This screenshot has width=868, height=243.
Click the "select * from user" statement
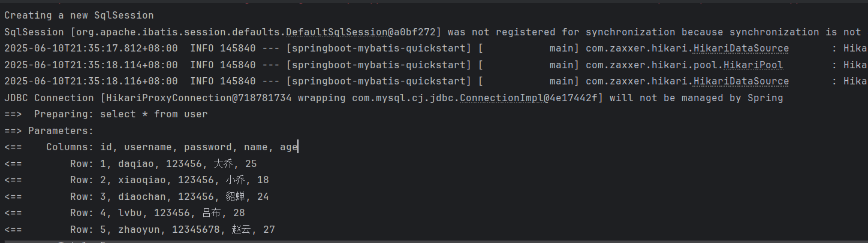pyautogui.click(x=154, y=114)
